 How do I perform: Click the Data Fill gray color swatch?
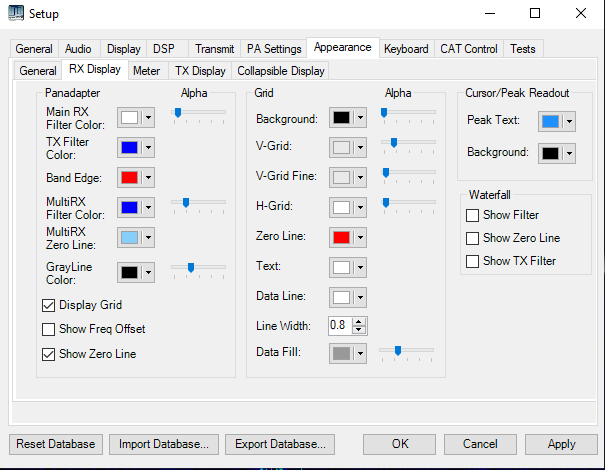point(341,354)
